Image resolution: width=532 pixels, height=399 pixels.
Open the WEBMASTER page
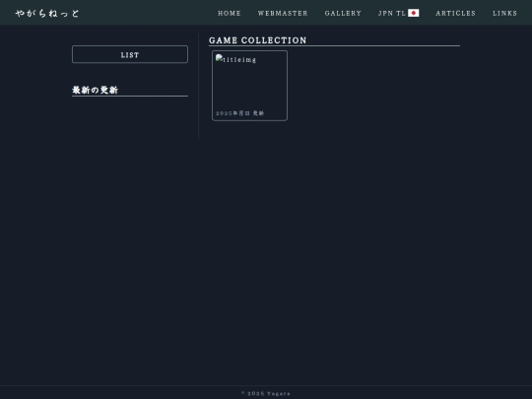[x=283, y=13]
